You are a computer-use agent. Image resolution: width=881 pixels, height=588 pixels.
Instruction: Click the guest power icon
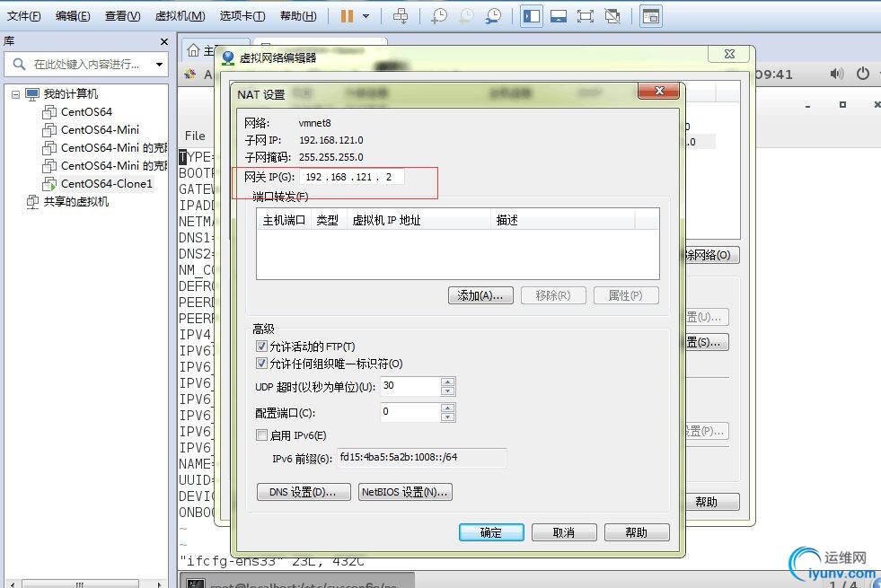pyautogui.click(x=863, y=74)
